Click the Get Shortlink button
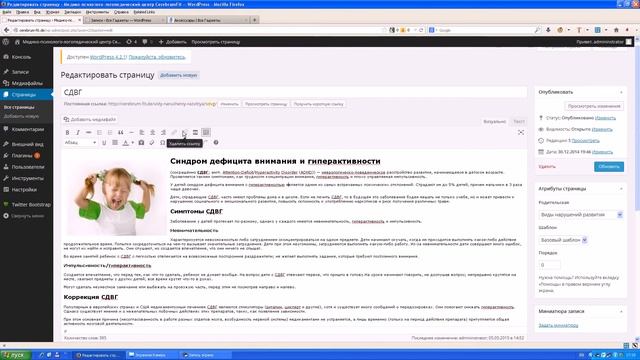Image resolution: width=640 pixels, height=360 pixels. 318,104
